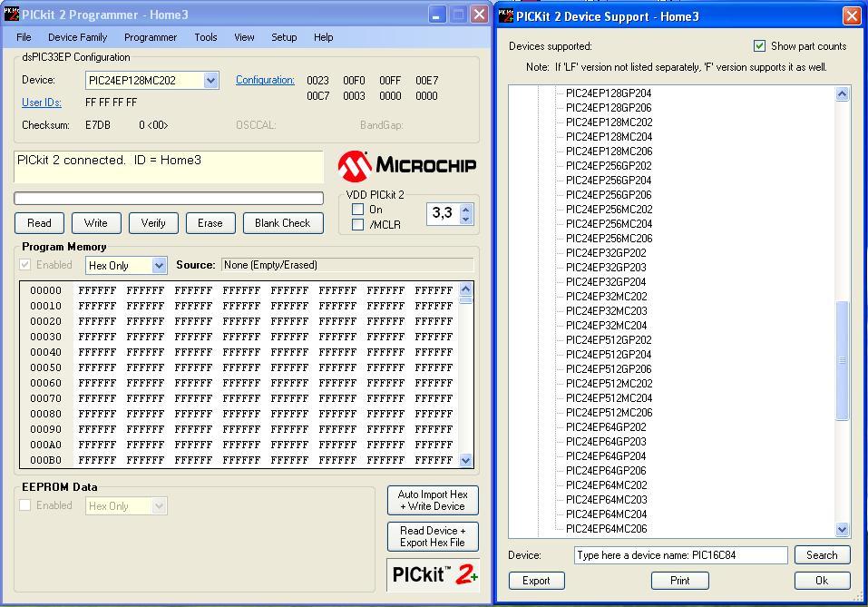Open the File menu

24,37
